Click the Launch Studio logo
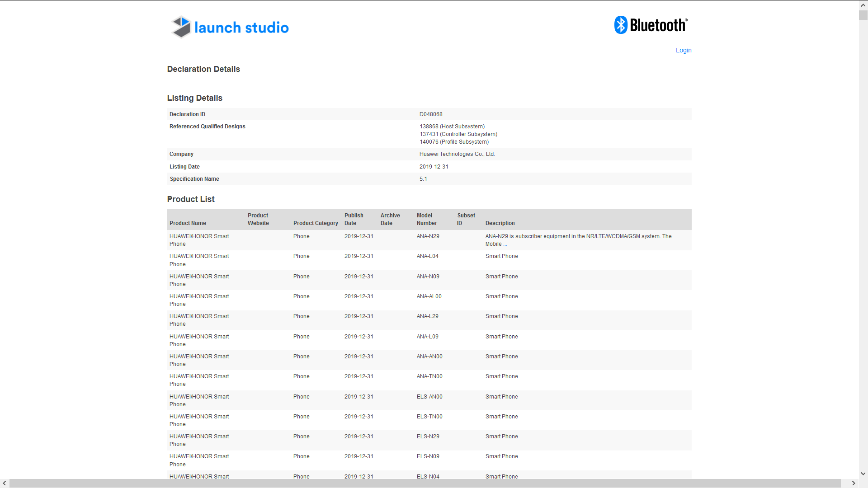This screenshot has width=868, height=488. pyautogui.click(x=230, y=27)
